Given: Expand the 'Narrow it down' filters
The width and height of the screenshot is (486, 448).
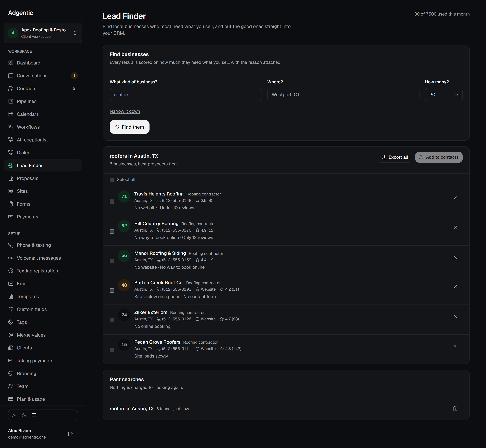Looking at the screenshot, I should click(125, 111).
